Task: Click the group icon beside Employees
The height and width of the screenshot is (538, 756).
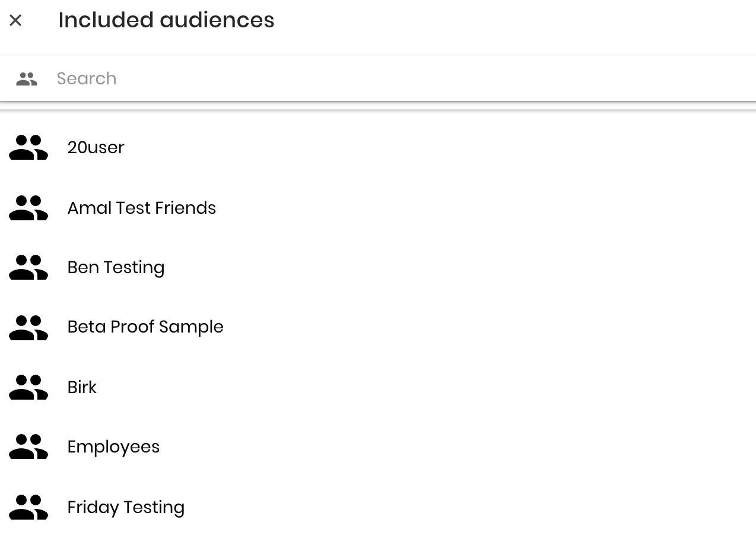Action: [x=28, y=447]
